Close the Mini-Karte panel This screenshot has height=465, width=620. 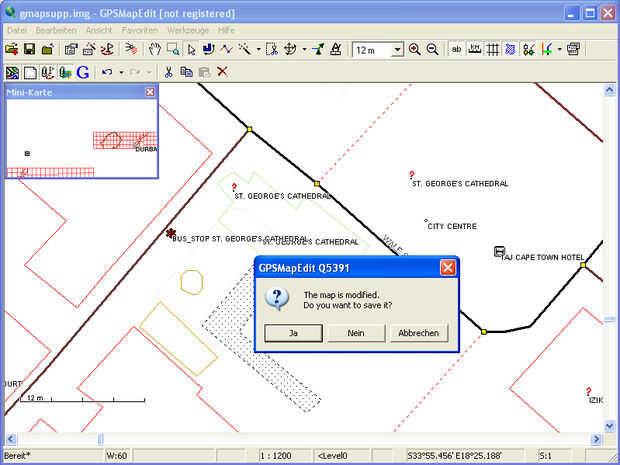[x=150, y=92]
